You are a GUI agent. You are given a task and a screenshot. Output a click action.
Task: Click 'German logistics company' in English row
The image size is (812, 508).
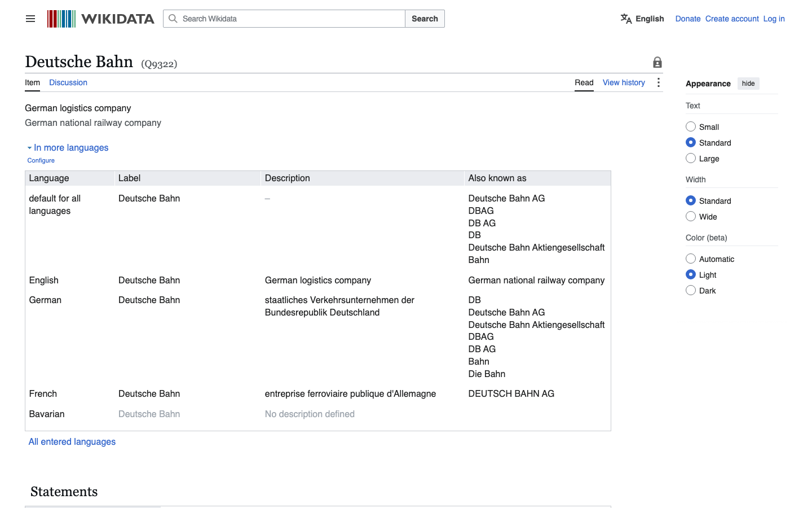(318, 280)
